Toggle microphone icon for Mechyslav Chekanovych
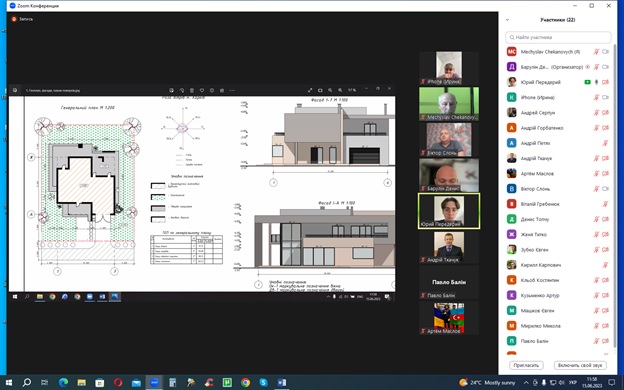This screenshot has width=624, height=390. pyautogui.click(x=596, y=52)
